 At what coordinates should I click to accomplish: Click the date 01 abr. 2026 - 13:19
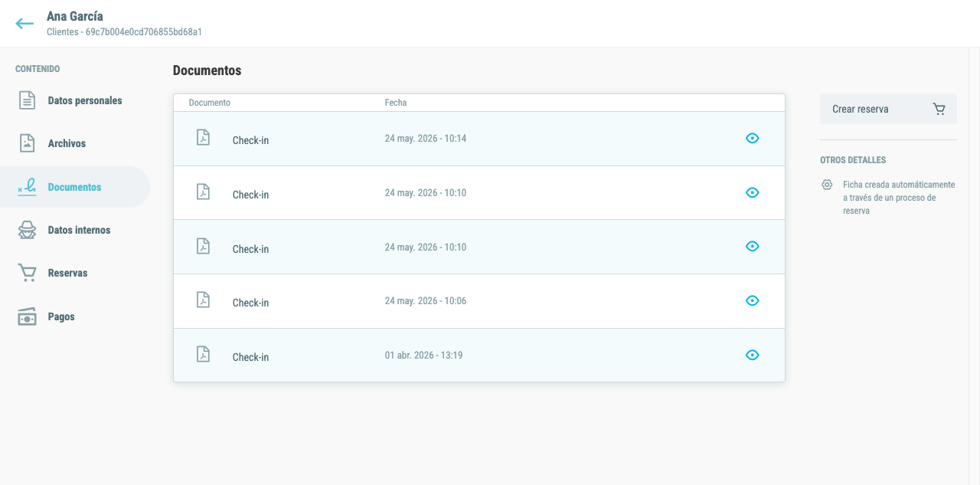423,356
